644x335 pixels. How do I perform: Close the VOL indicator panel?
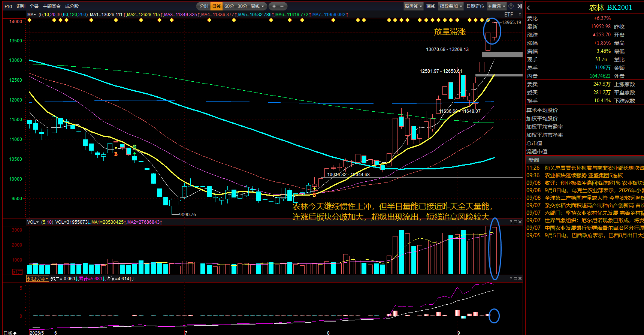[520, 222]
